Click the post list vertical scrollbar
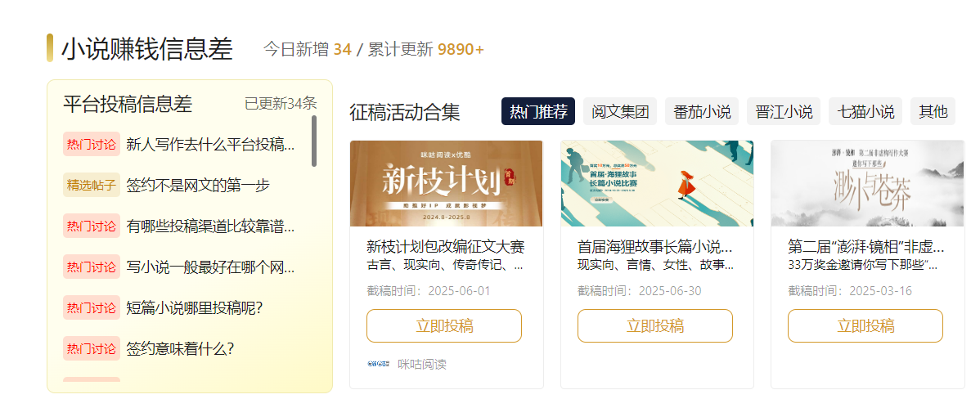The width and height of the screenshot is (980, 399). point(314,141)
